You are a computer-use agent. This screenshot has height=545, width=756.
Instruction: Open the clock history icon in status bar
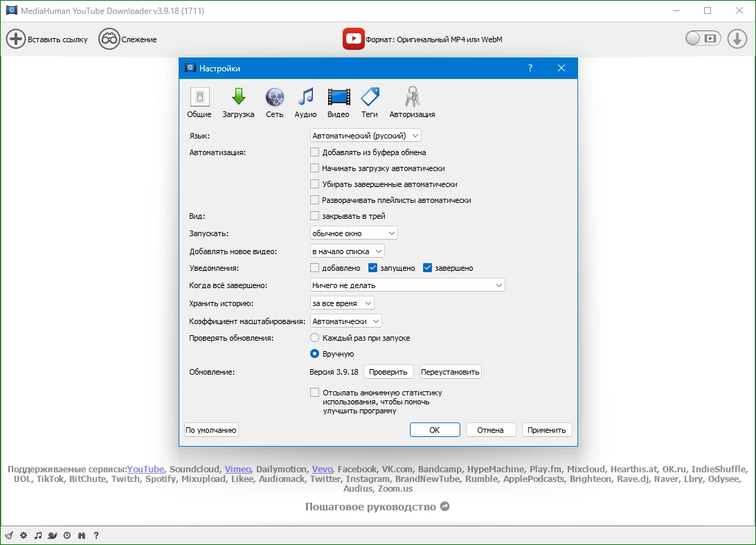[x=67, y=535]
